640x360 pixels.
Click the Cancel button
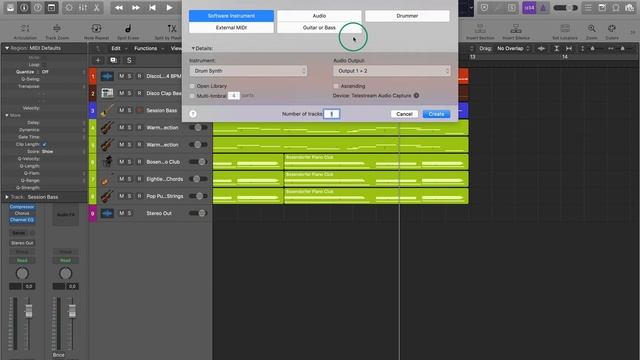click(404, 114)
